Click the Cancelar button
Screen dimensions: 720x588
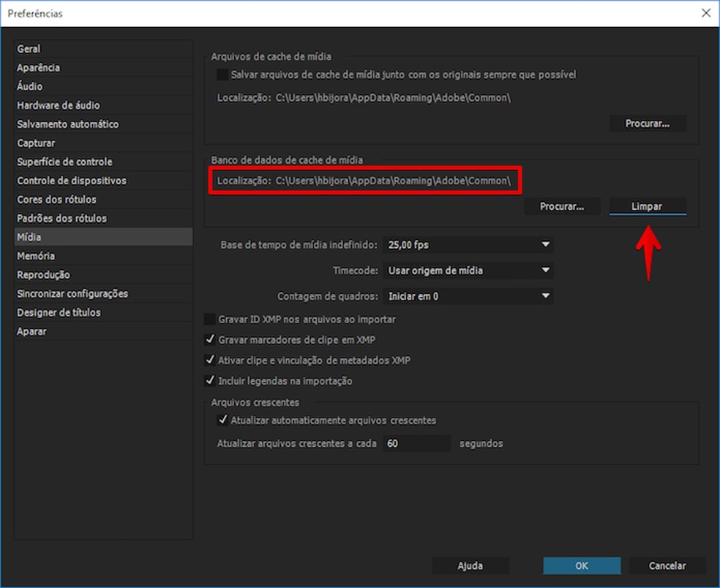click(667, 565)
